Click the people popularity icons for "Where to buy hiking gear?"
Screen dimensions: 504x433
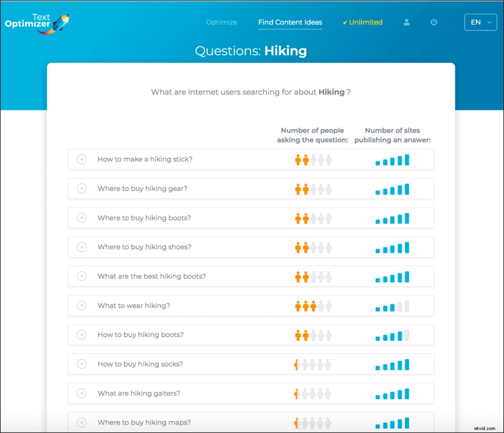pos(313,189)
